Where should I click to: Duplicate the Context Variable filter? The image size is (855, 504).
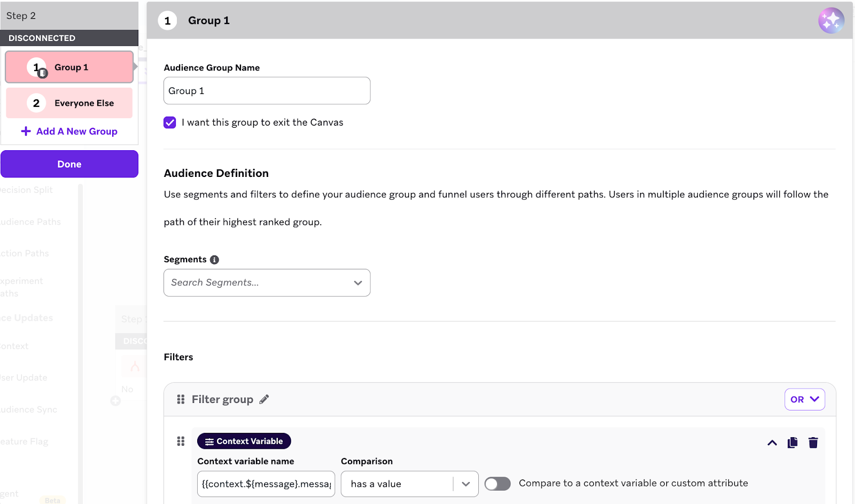click(x=792, y=443)
